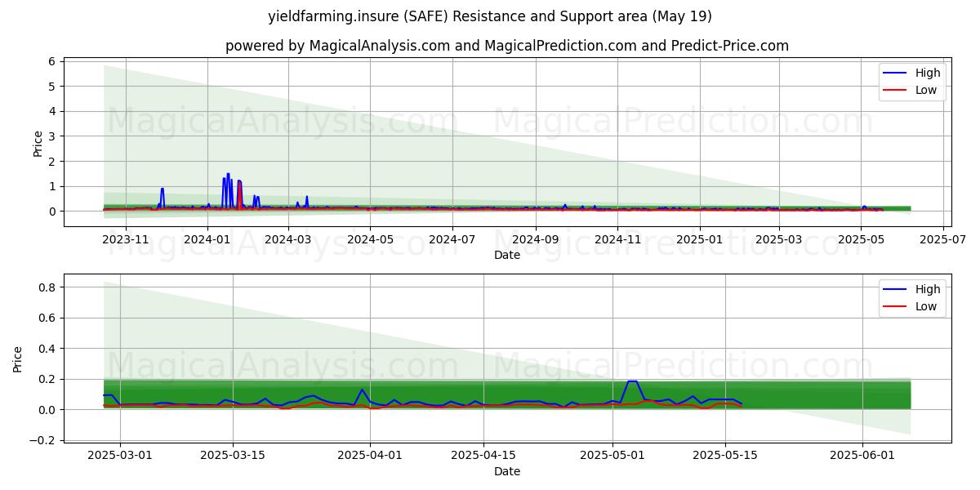This screenshot has height=490, width=980.
Task: Click the 2025-04-01 tick label
Action: point(370,456)
